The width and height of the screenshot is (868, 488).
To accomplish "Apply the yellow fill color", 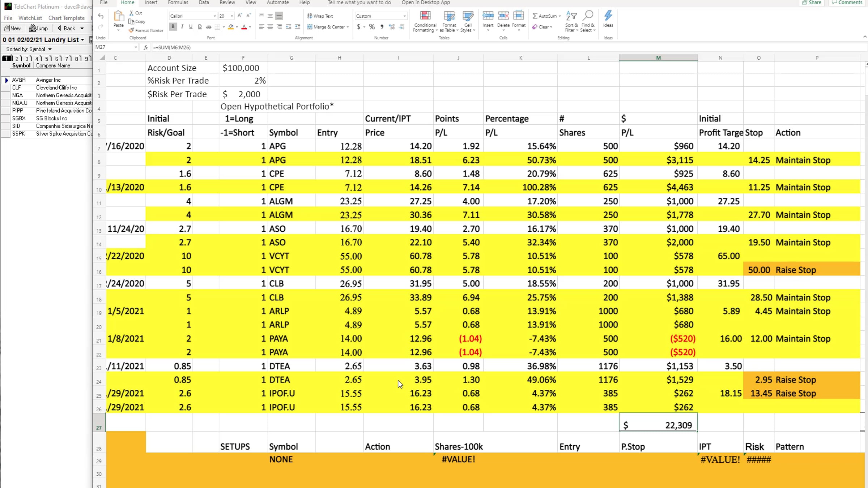I will pos(231,27).
